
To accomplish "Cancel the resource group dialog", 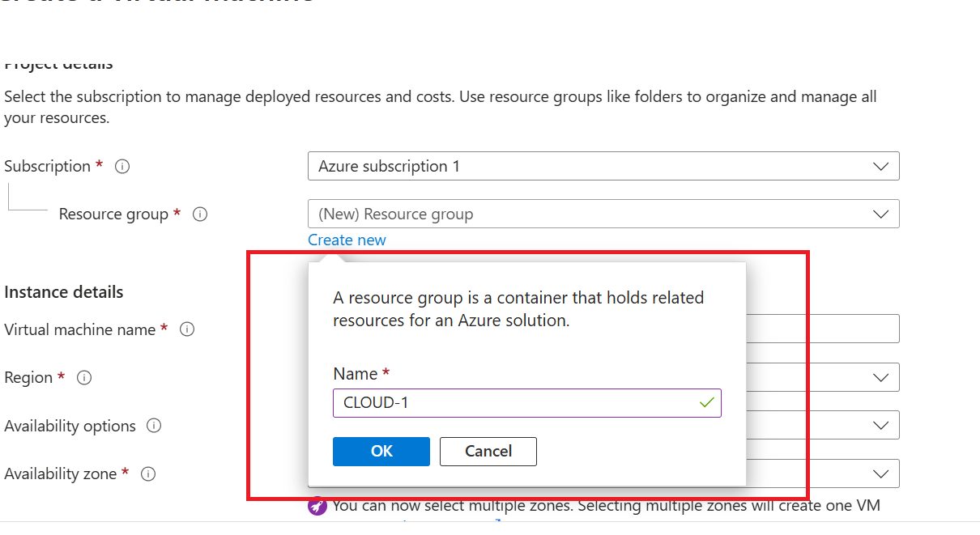I will [488, 452].
